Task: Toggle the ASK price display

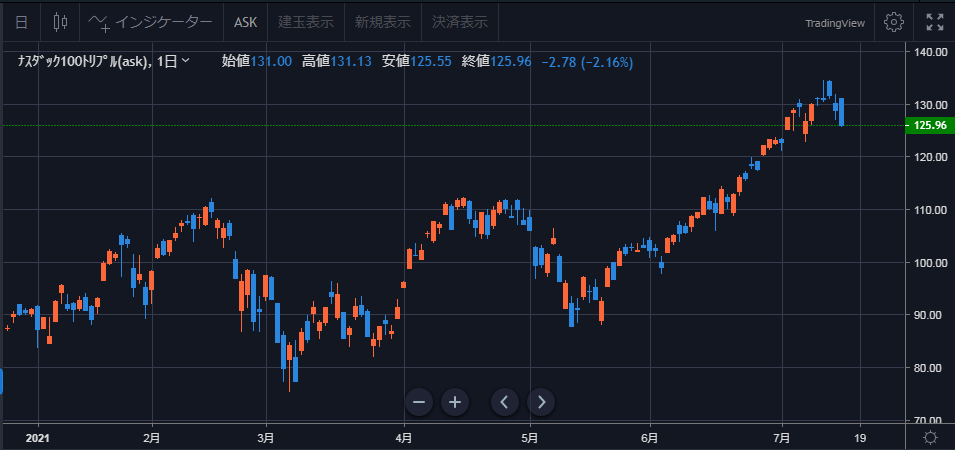Action: tap(245, 23)
